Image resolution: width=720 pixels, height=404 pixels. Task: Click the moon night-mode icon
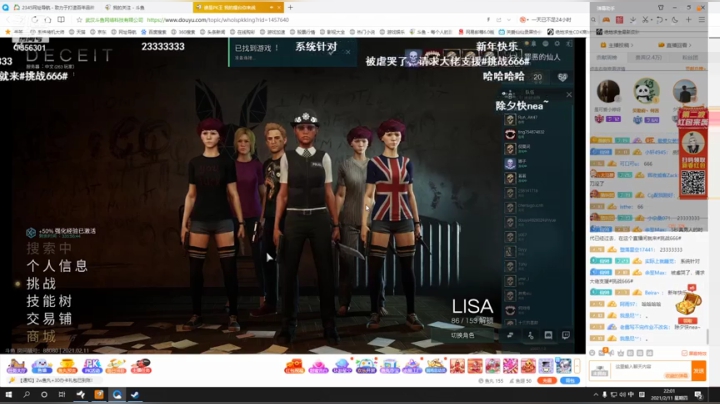pyautogui.click(x=675, y=20)
